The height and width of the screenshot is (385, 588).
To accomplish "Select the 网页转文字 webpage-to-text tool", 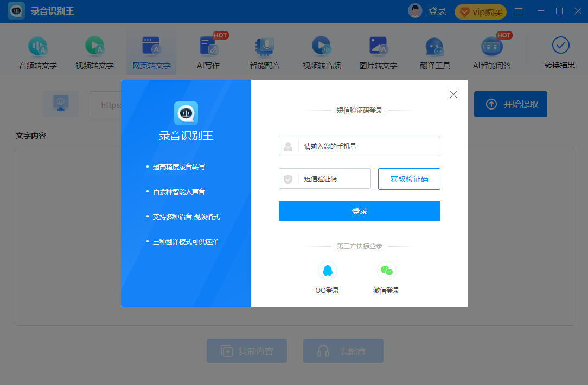I will point(151,53).
